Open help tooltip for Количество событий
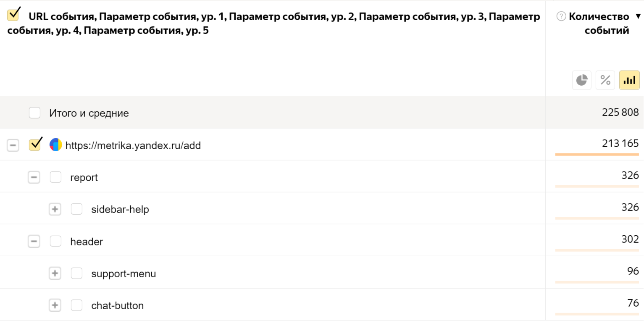The image size is (644, 321). 561,16
